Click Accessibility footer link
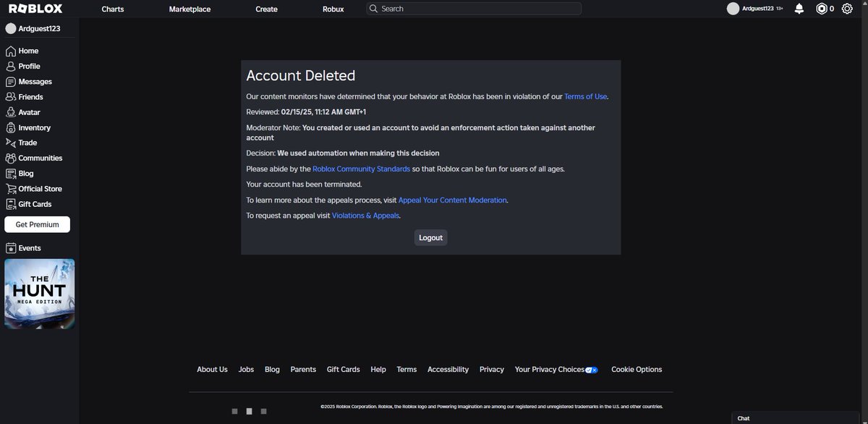The width and height of the screenshot is (868, 424). [x=448, y=370]
